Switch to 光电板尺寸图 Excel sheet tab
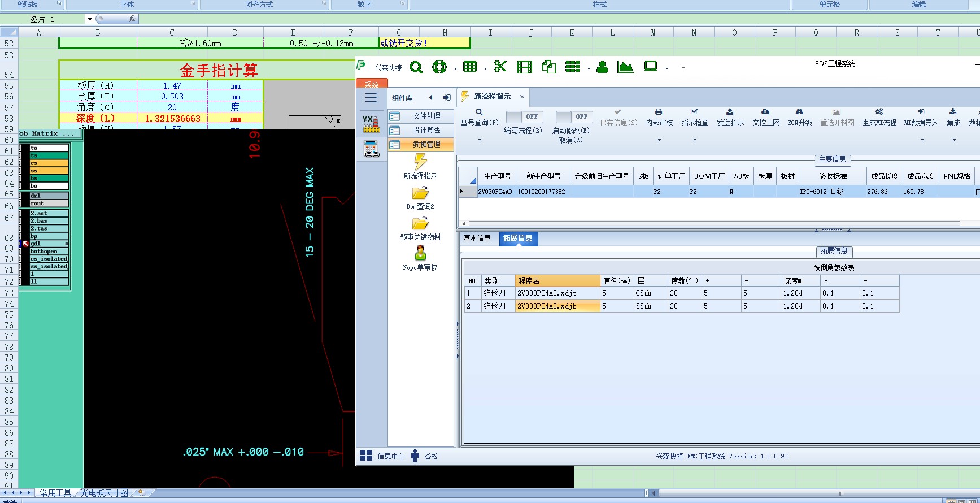The image size is (980, 503). 104,493
